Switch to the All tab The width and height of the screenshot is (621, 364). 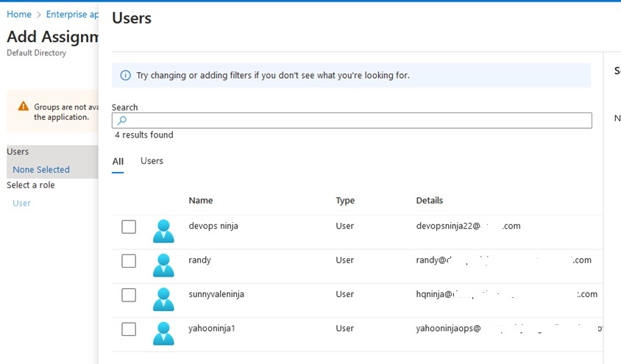[118, 161]
